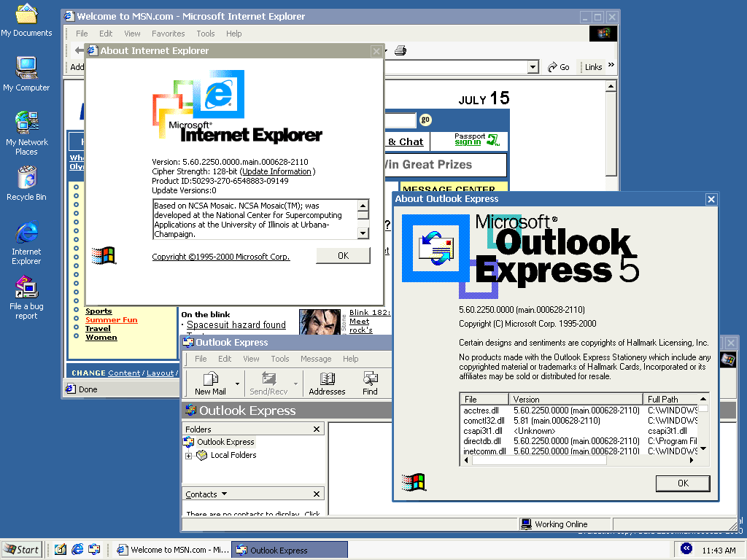The image size is (747, 560).
Task: Open the Microsoft copyright link
Action: point(220,257)
